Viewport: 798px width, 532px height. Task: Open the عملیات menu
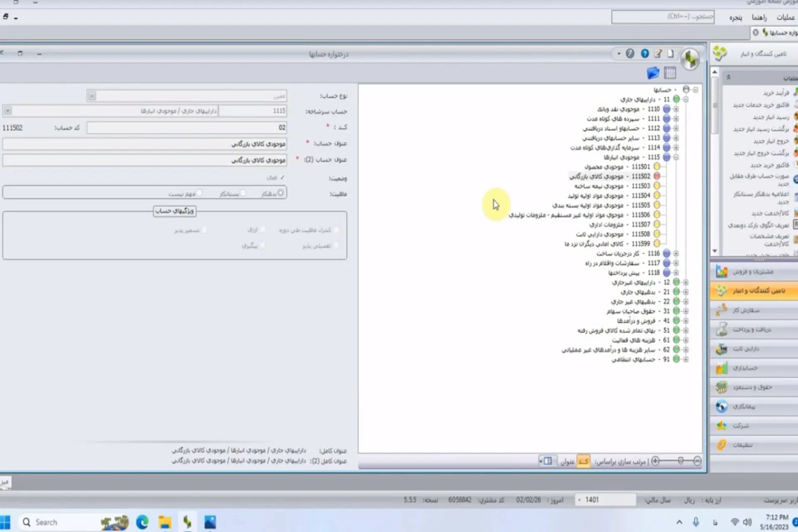(x=786, y=17)
